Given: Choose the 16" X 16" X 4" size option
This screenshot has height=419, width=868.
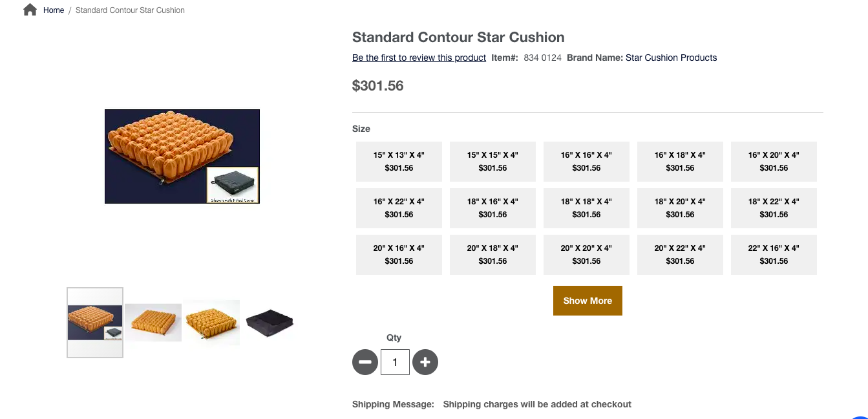Looking at the screenshot, I should (586, 162).
